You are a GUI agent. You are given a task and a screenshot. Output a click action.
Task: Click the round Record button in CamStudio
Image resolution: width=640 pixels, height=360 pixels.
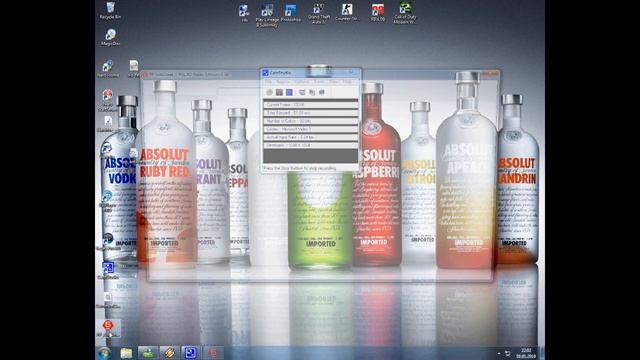click(x=269, y=93)
